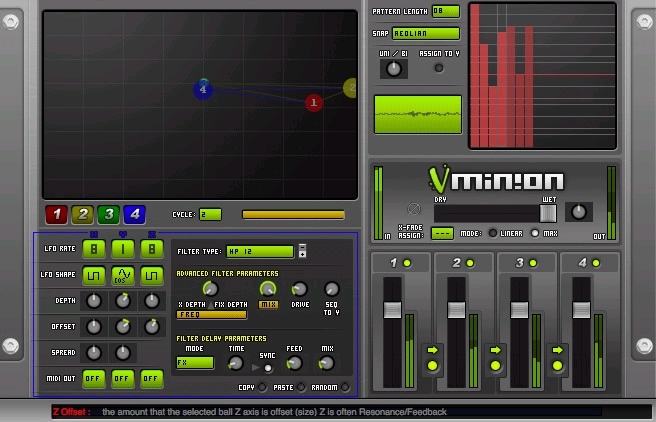
Task: Click the X-axis Depth knob
Action: point(94,301)
